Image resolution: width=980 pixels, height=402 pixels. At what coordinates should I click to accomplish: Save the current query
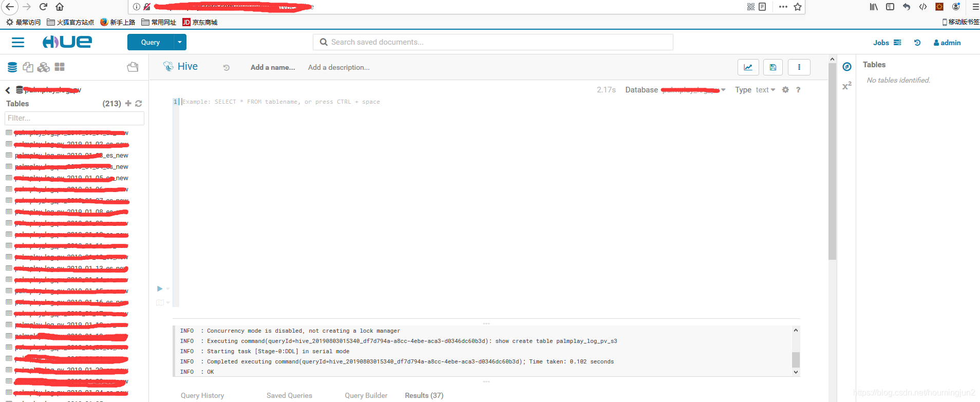(773, 67)
